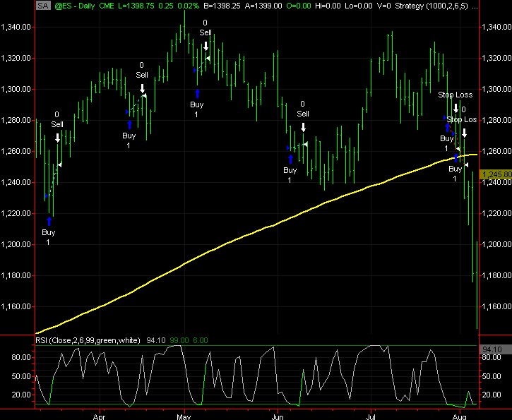The width and height of the screenshot is (512, 420).
Task: Click the last price L=1398.75
Action: pos(136,6)
